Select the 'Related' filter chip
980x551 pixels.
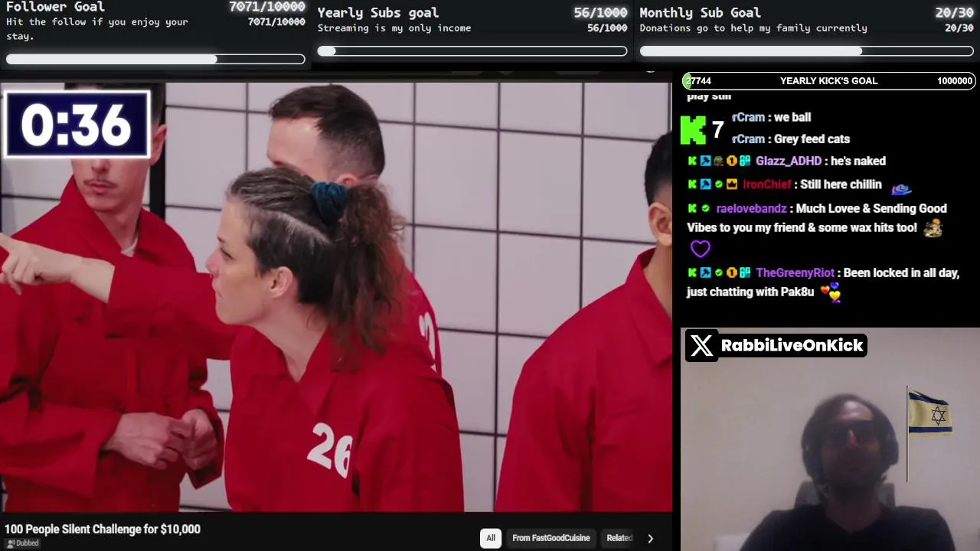[x=619, y=538]
